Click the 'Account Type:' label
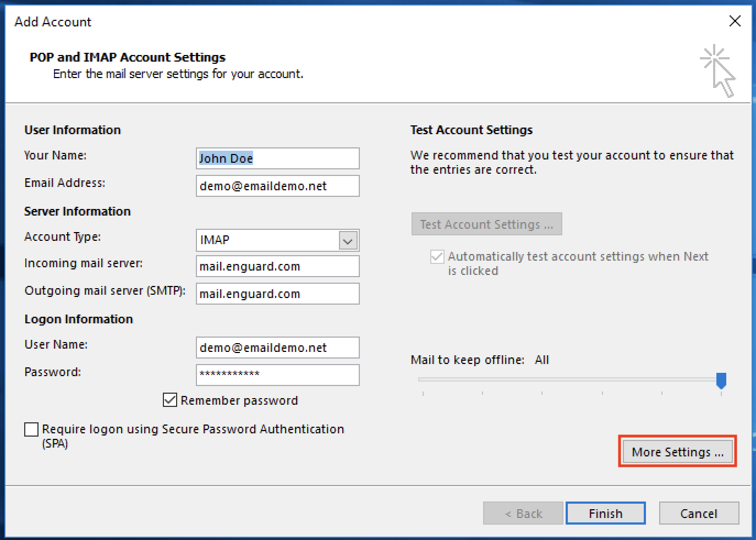The height and width of the screenshot is (540, 756). coord(63,236)
